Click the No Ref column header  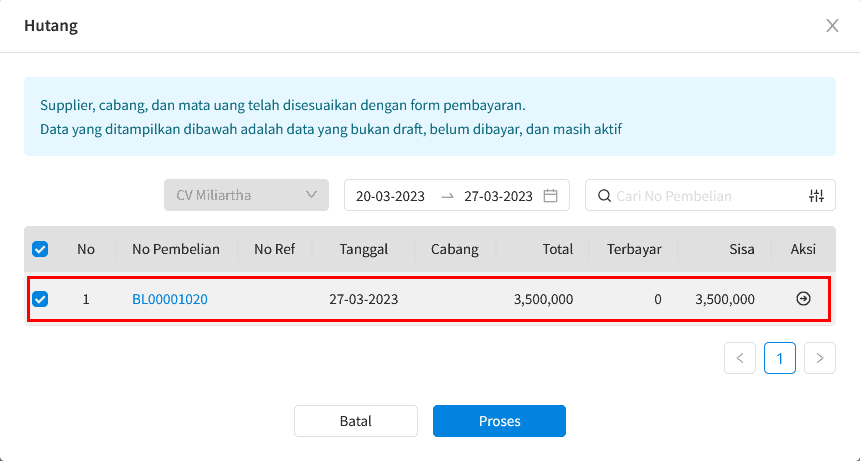tap(274, 249)
